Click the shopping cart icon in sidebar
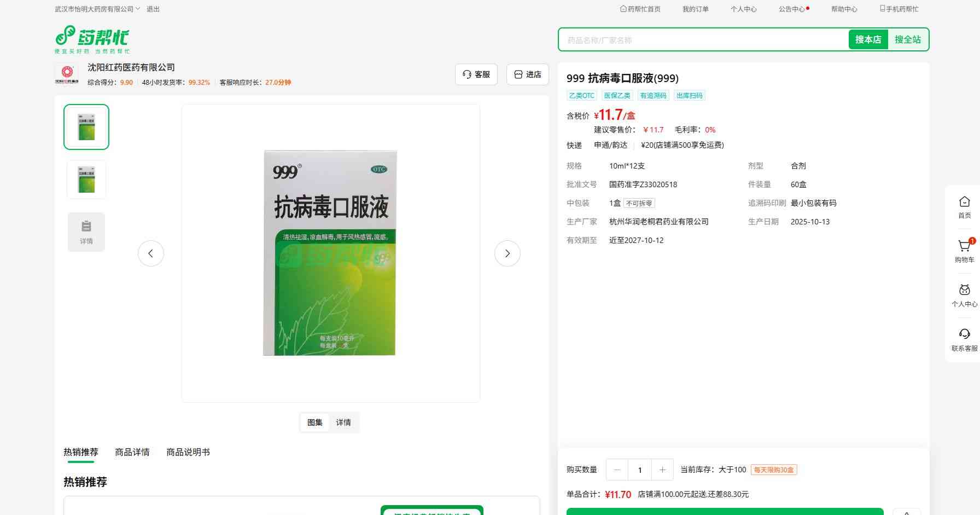The height and width of the screenshot is (515, 980). point(964,247)
